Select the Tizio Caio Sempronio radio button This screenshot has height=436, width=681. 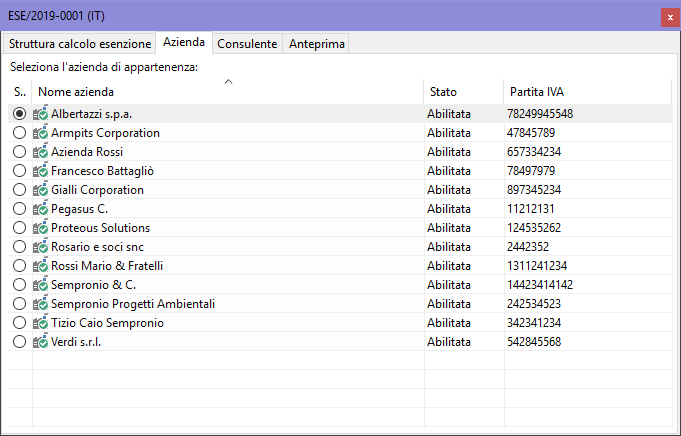click(20, 323)
